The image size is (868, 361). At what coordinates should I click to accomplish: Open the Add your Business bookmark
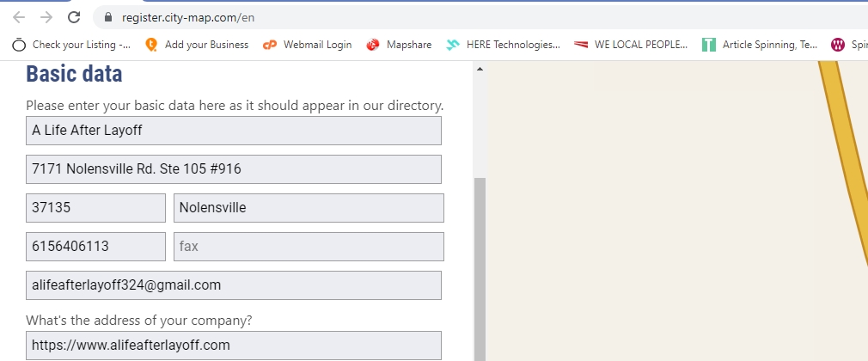(x=197, y=45)
